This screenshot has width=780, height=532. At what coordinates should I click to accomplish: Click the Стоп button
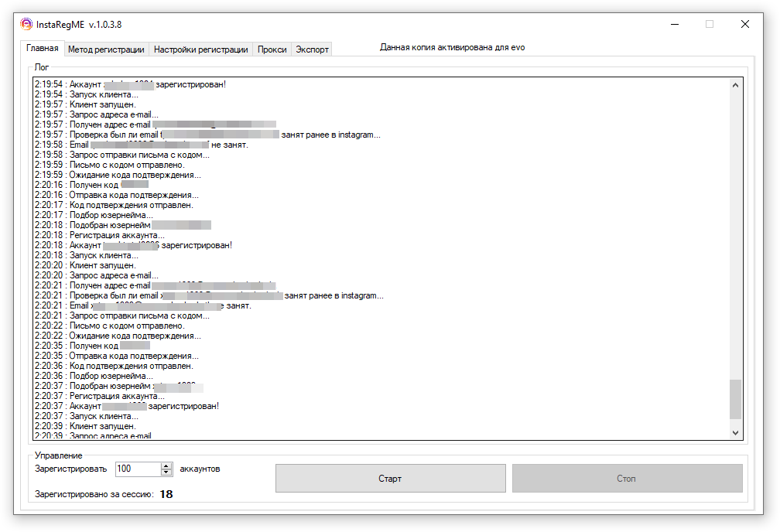pos(627,479)
